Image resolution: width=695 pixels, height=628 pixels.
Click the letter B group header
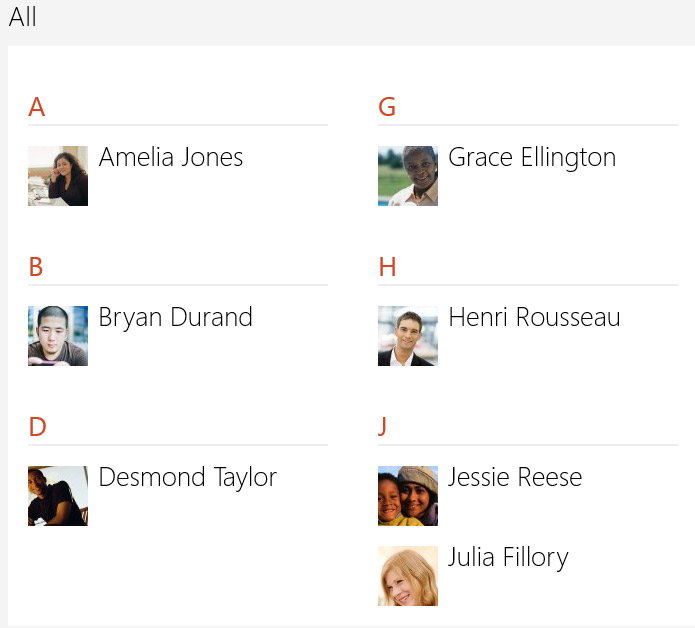click(36, 267)
